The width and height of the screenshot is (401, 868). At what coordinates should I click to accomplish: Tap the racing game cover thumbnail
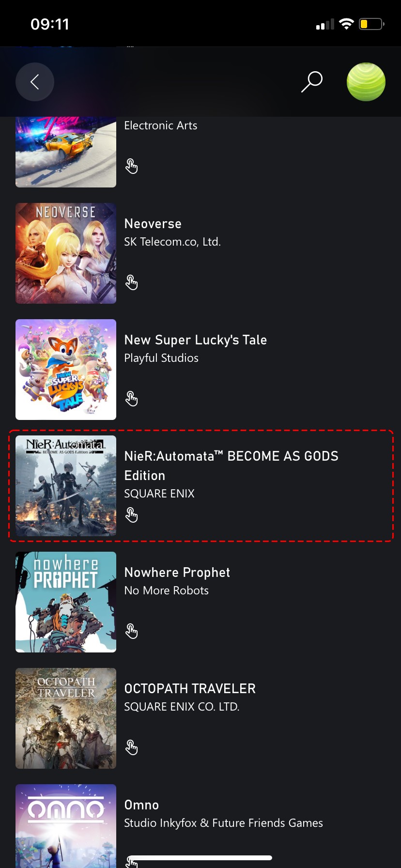[66, 152]
